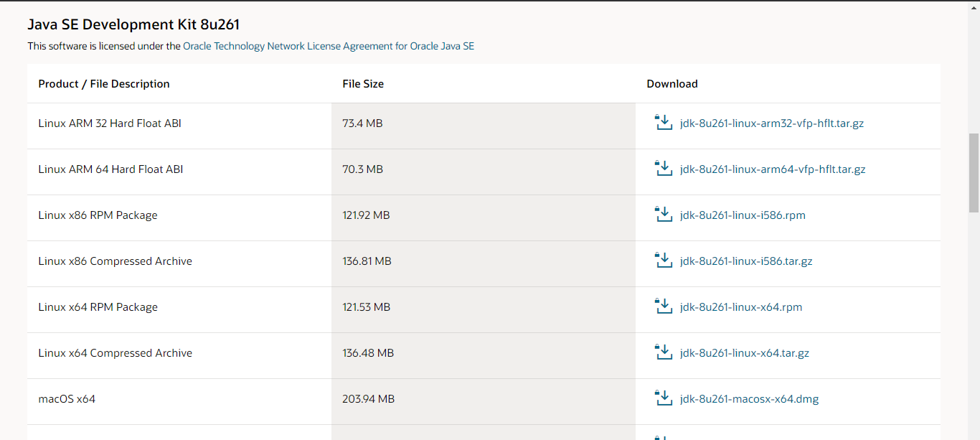The height and width of the screenshot is (440, 980).
Task: Click the Java SE Development Kit 8u261 heading
Action: [x=133, y=24]
